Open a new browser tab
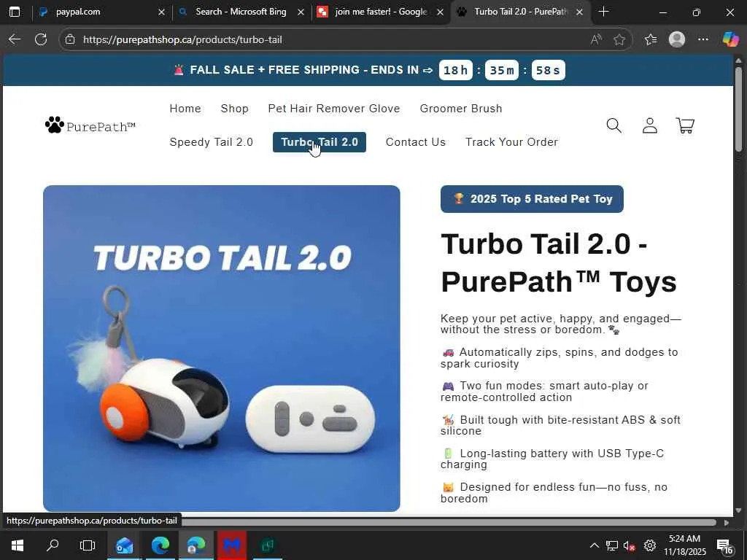The image size is (747, 560). click(x=603, y=12)
